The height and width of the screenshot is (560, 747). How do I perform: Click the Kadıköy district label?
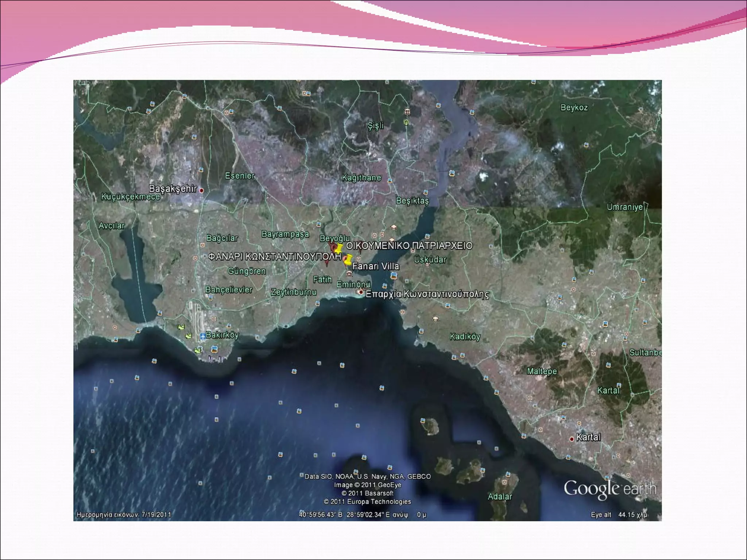point(465,337)
